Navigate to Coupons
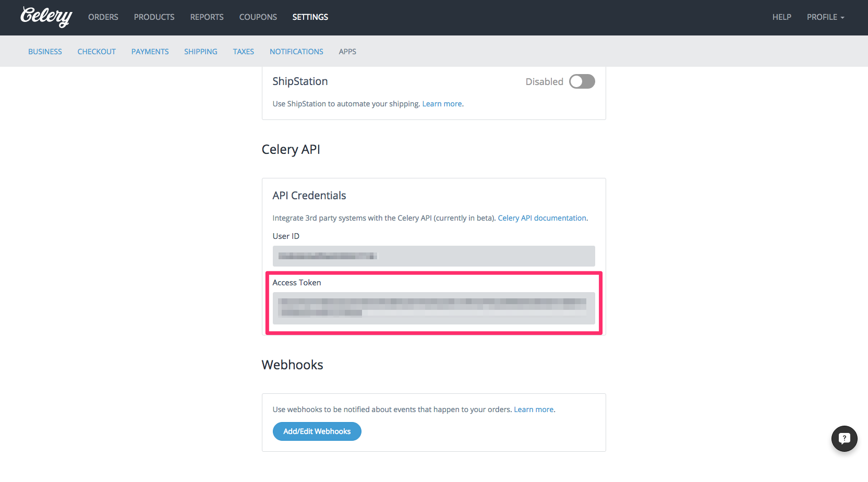The image size is (868, 482). (258, 17)
